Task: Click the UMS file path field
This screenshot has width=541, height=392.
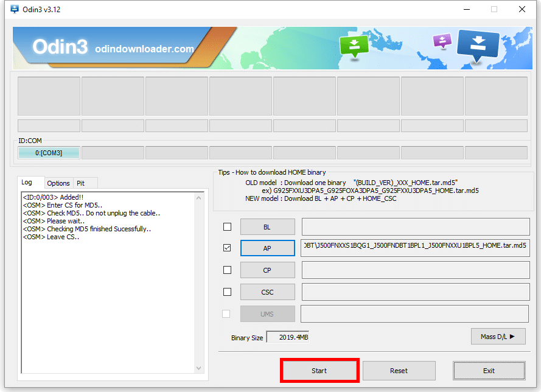Action: (x=414, y=313)
